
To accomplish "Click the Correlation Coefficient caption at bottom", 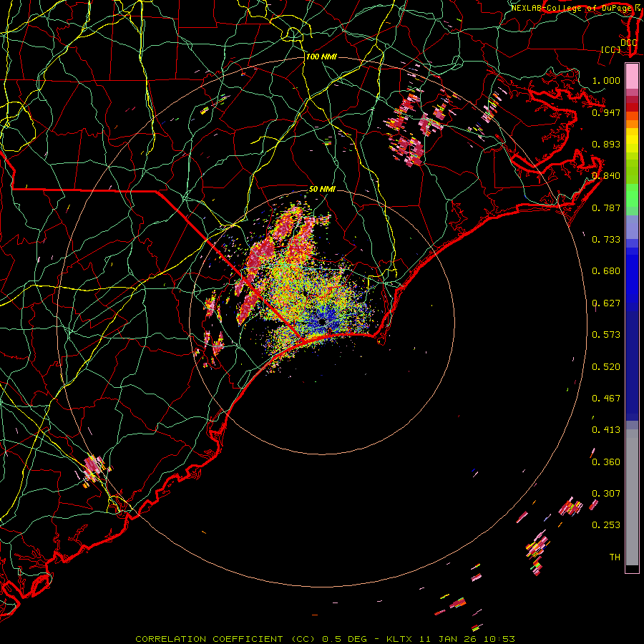I will (x=325, y=639).
